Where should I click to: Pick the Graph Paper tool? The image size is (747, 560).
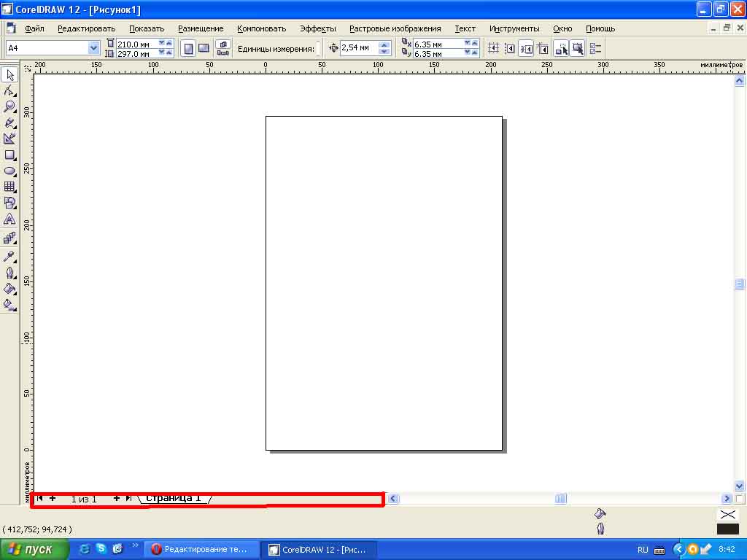[x=9, y=187]
